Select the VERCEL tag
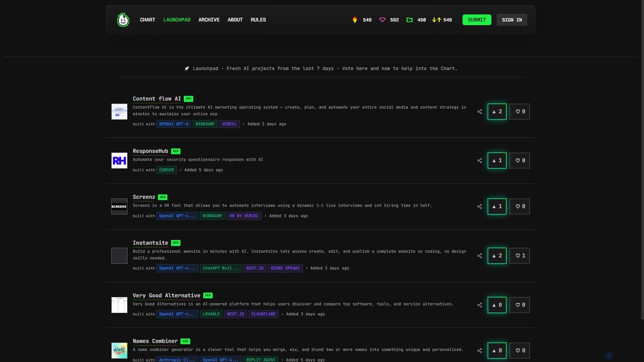 pyautogui.click(x=229, y=124)
